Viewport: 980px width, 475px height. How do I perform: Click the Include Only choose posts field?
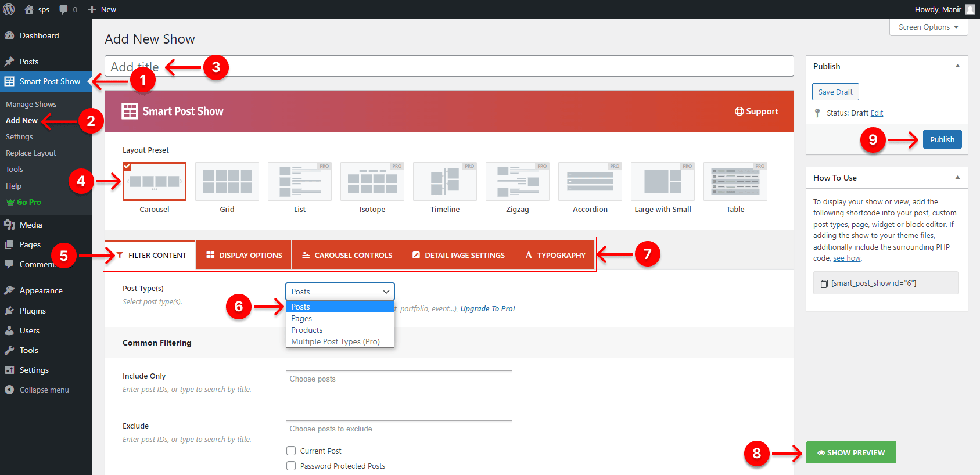[399, 379]
